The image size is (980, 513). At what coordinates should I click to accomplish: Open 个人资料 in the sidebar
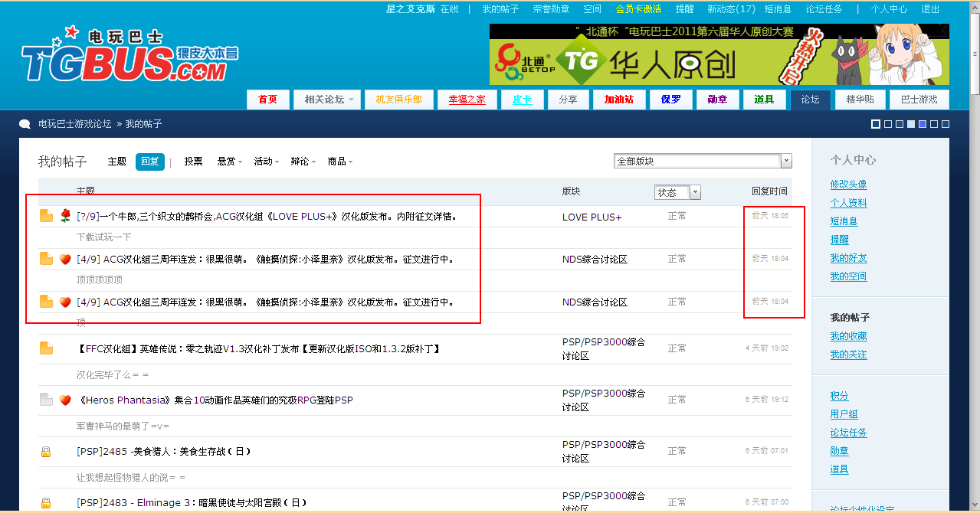(849, 203)
